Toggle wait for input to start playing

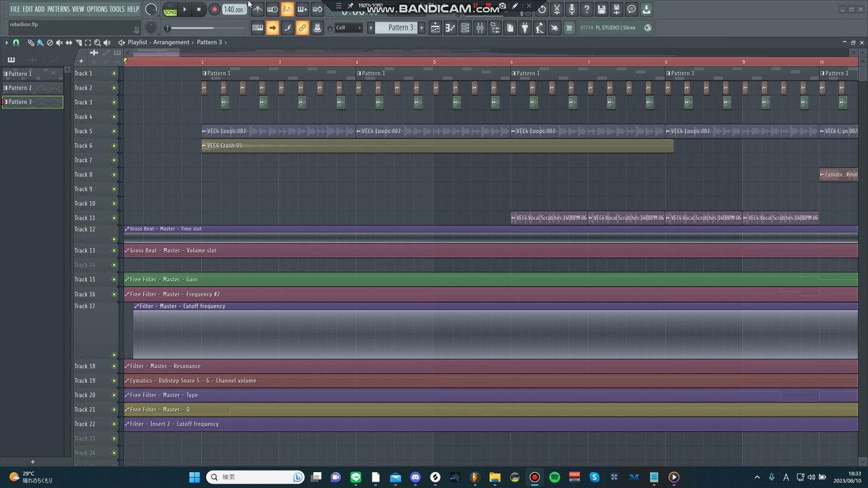pos(272,9)
